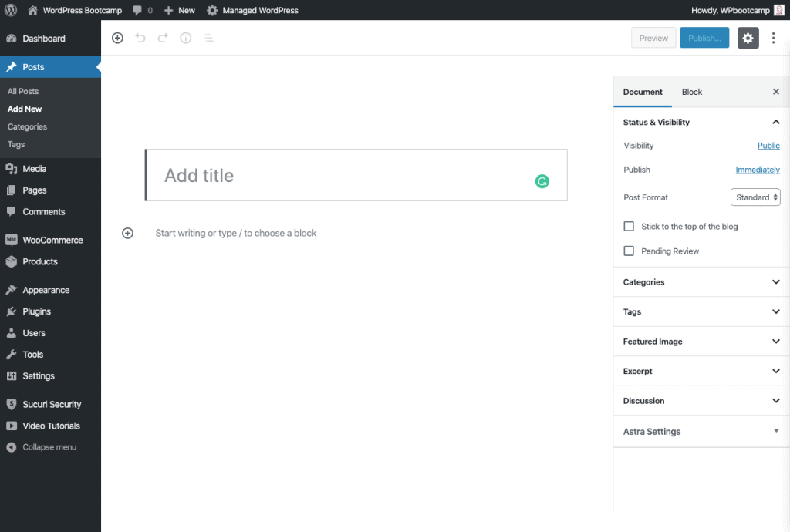Expand the Excerpt panel
The image size is (790, 532).
click(701, 371)
